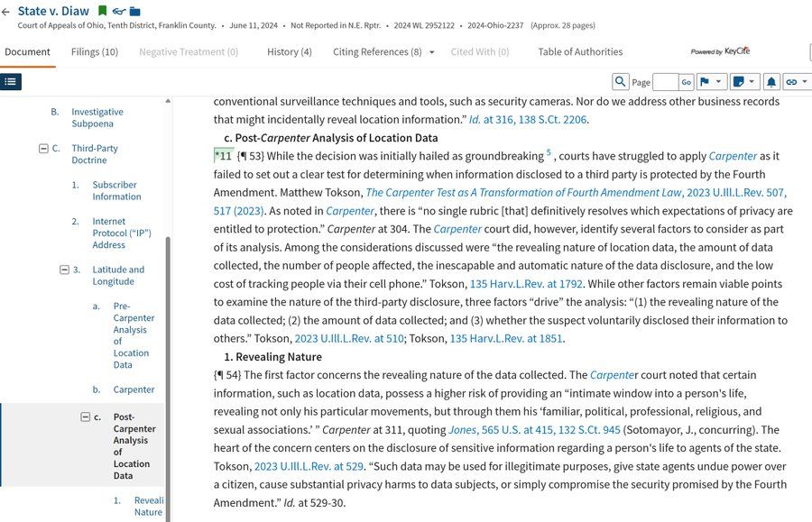
Task: Click the '1. Revealing Nature' heading in the document
Action: click(x=272, y=356)
